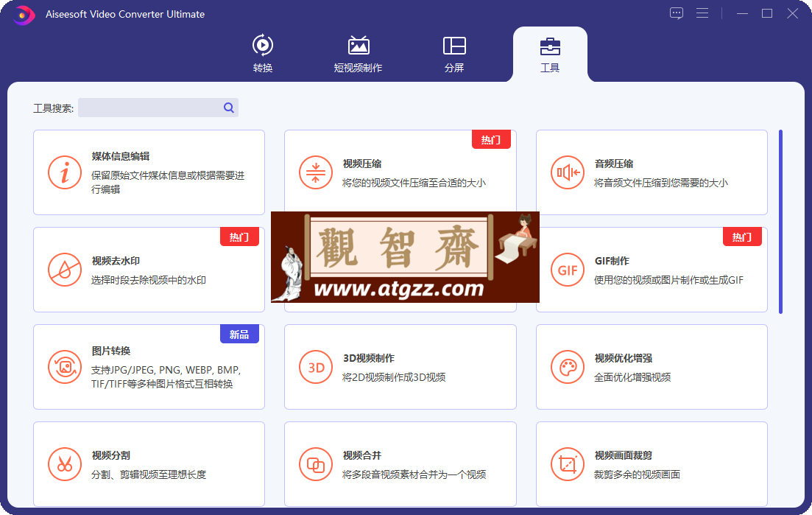Switch to 短视频制作 tab
812x515 pixels.
[359, 54]
